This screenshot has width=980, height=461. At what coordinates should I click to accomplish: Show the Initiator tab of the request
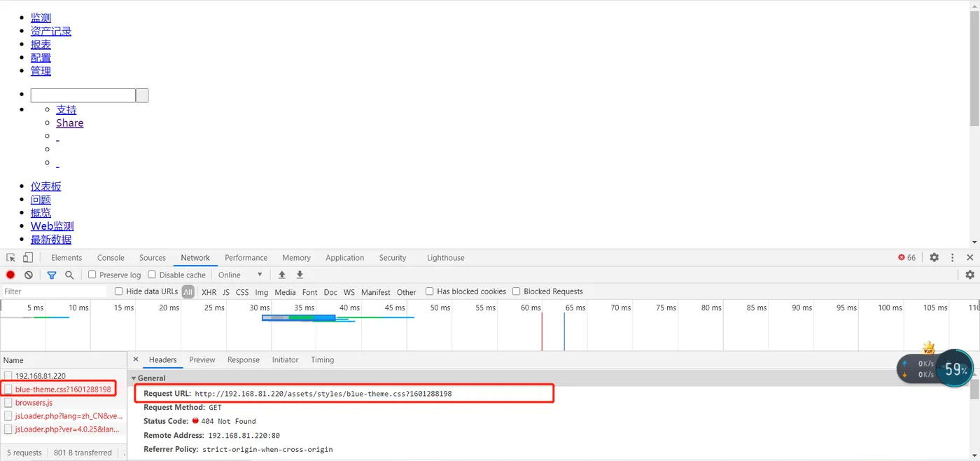coord(286,360)
